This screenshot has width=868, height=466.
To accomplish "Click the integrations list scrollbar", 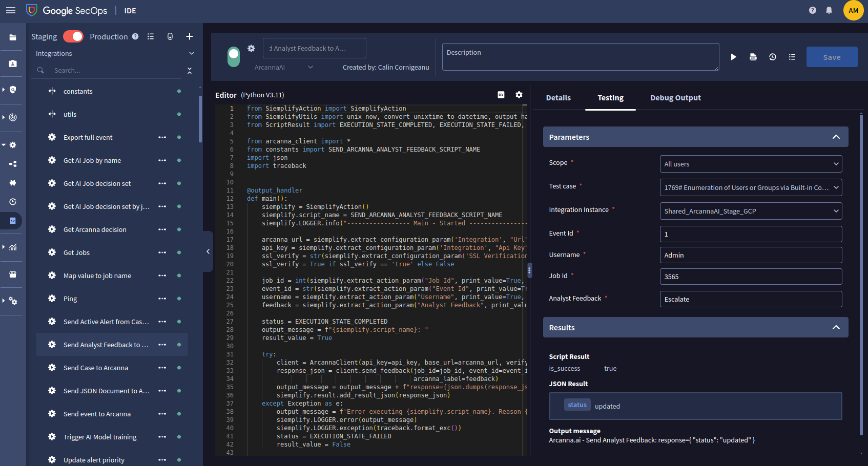I will click(200, 119).
